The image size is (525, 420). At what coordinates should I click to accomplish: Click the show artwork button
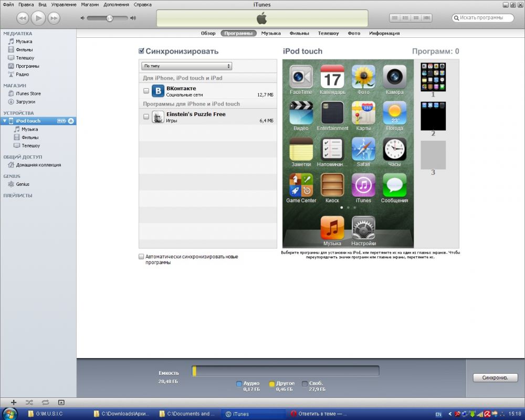tap(61, 402)
